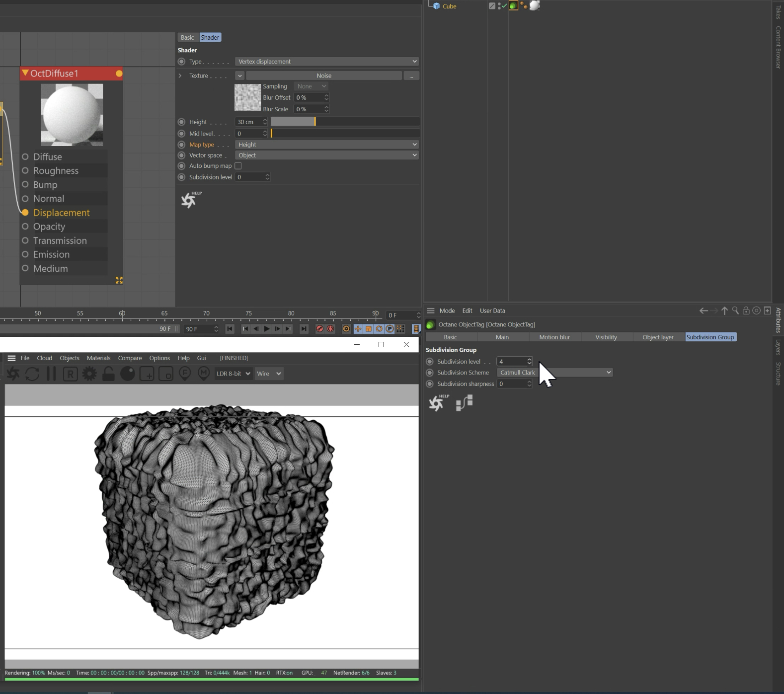Open the shader Type dropdown
The height and width of the screenshot is (694, 784).
[326, 62]
